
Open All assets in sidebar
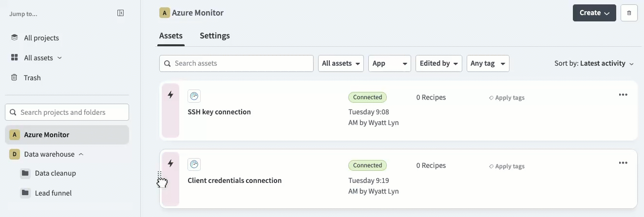tap(38, 58)
